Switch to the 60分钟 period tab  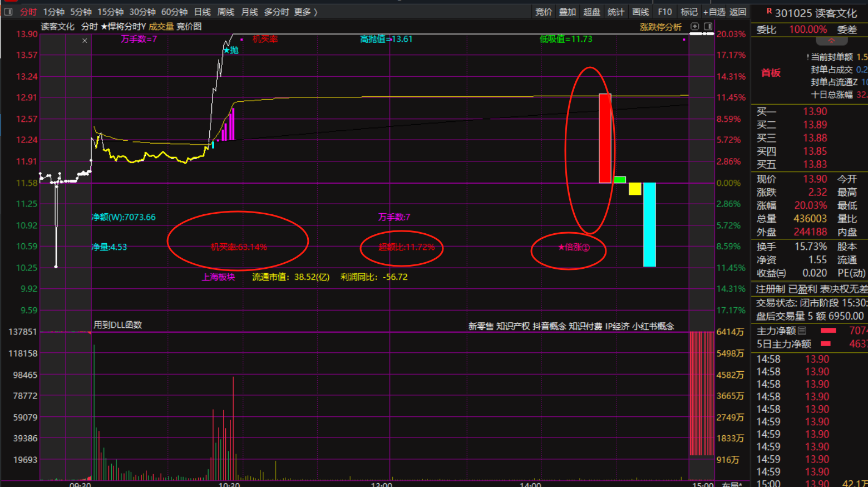174,12
